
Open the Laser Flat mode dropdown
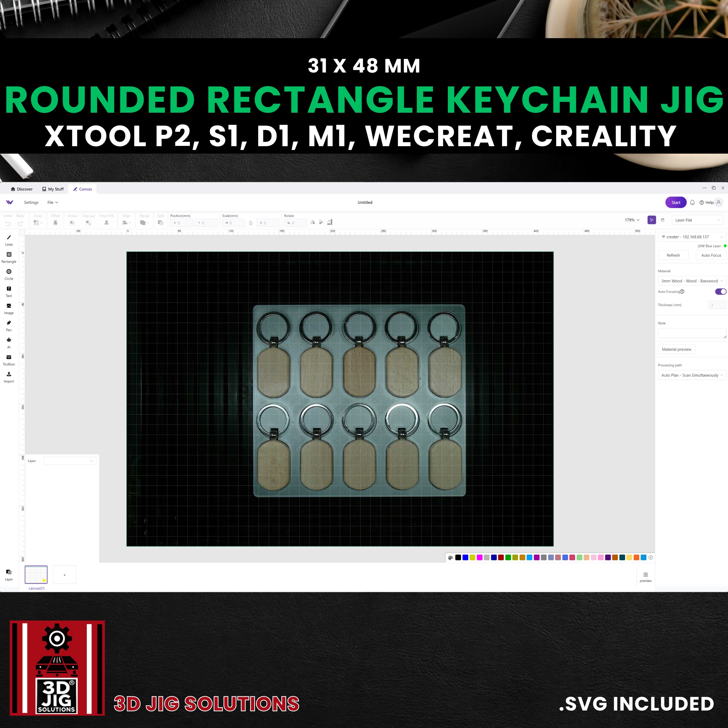(x=697, y=220)
